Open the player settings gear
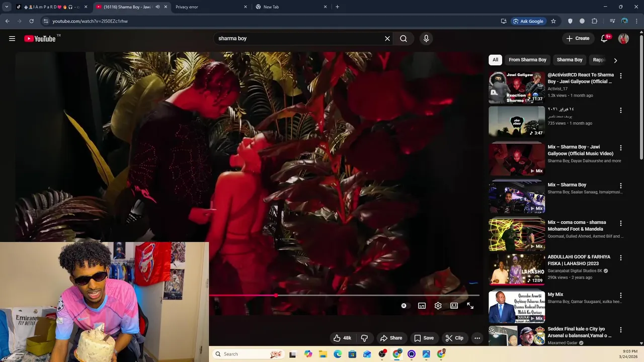Screen dimensions: 644x362 [x=438, y=306]
